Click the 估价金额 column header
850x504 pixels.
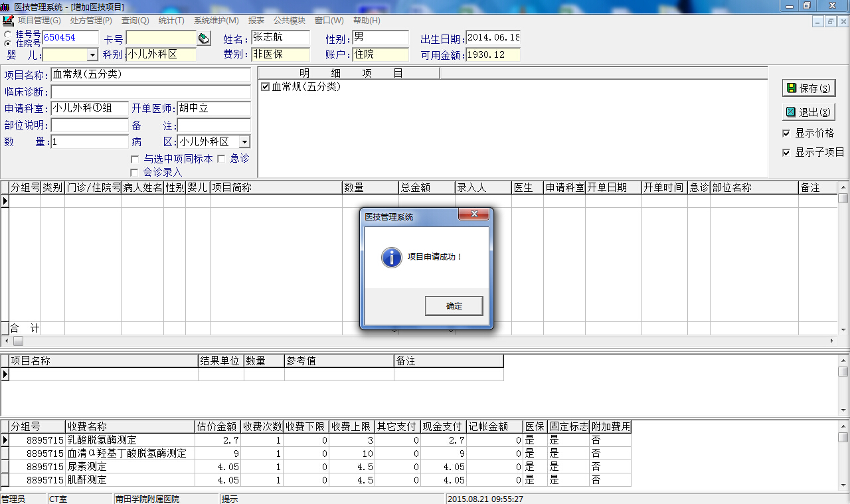pyautogui.click(x=218, y=427)
